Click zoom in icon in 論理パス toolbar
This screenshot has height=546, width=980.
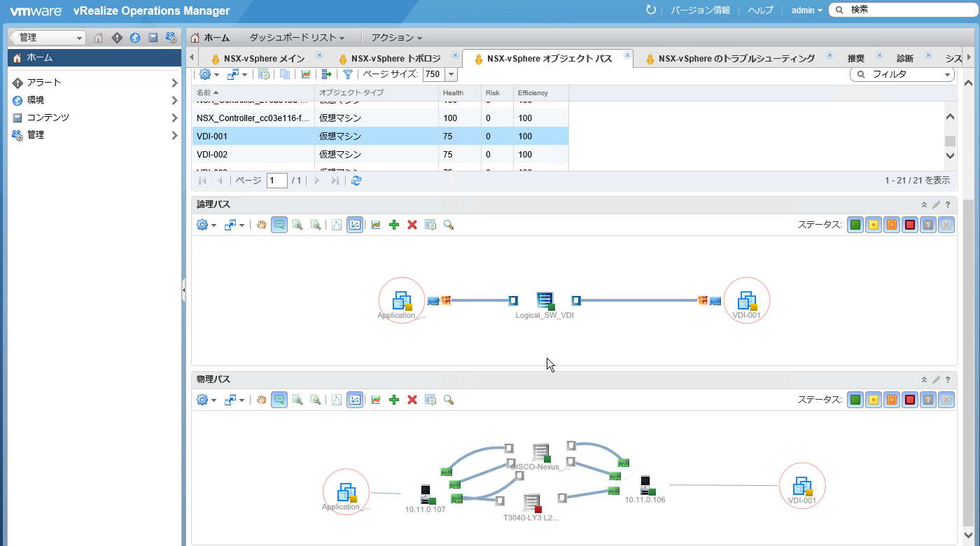pyautogui.click(x=297, y=225)
